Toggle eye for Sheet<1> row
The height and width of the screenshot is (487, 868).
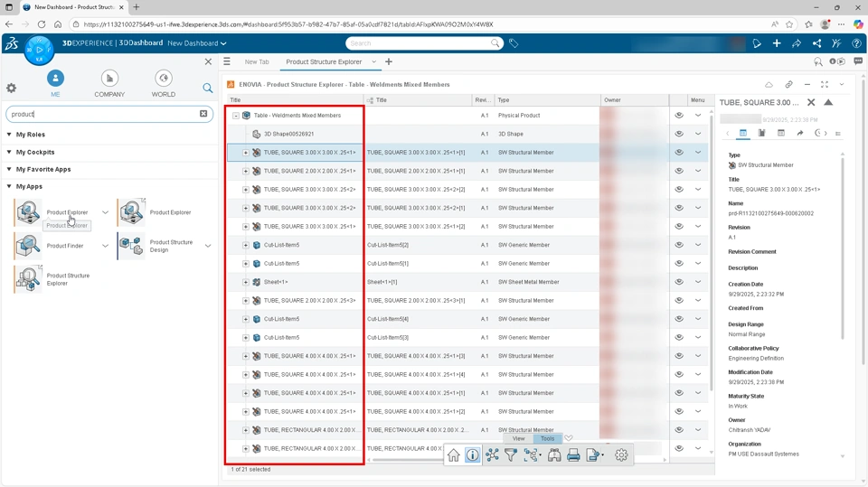coord(679,282)
